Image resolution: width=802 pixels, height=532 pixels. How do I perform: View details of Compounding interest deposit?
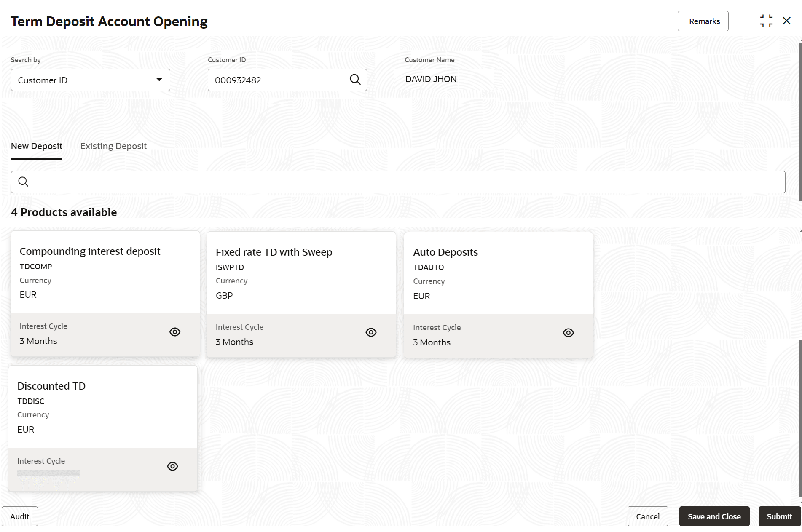(175, 332)
